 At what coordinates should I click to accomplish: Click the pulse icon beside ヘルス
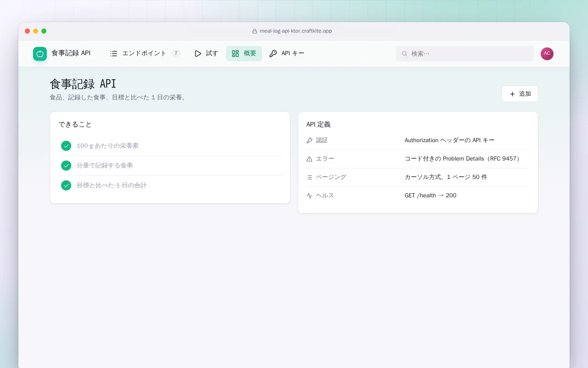(309, 195)
